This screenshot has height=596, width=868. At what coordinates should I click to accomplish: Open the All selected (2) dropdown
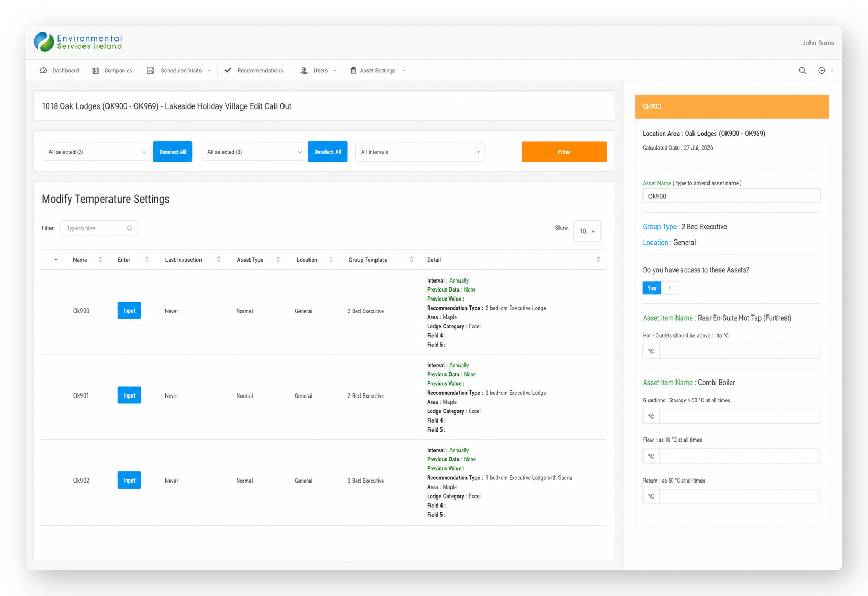(x=96, y=152)
